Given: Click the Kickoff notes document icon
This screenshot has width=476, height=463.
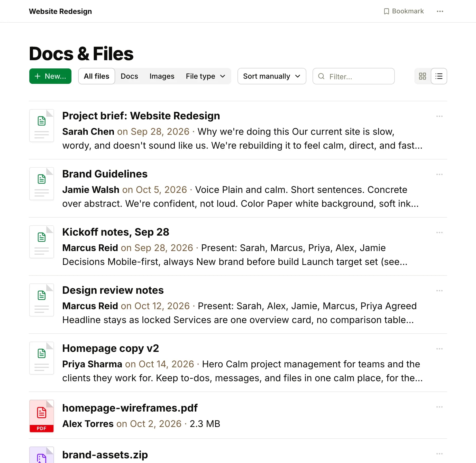Looking at the screenshot, I should tap(42, 242).
